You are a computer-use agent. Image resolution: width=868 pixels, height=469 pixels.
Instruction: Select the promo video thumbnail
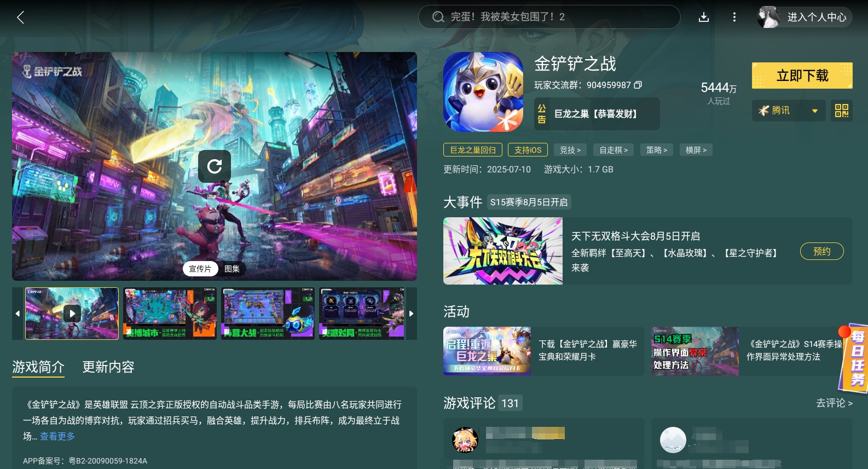point(72,314)
